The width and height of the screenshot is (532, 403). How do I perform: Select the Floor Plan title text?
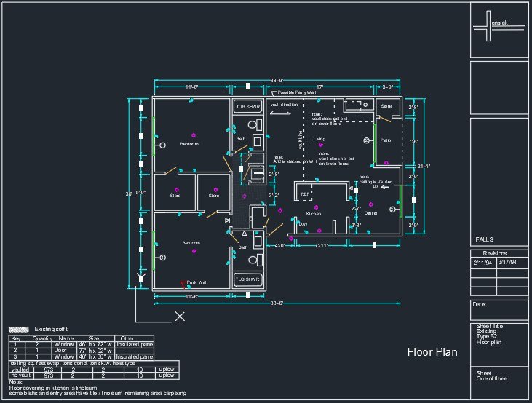[432, 352]
